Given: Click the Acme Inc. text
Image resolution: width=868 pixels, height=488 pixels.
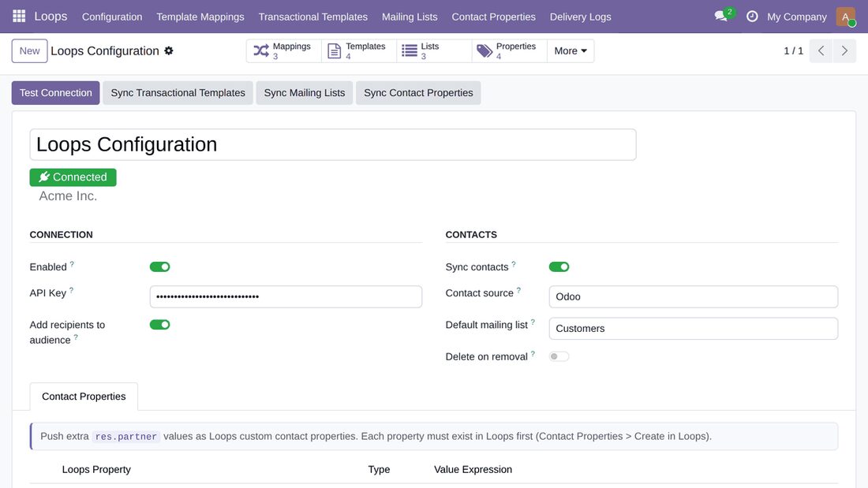Looking at the screenshot, I should click(x=68, y=196).
